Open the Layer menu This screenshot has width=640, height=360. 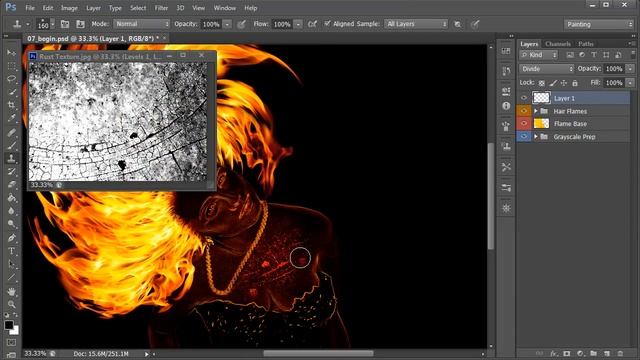coord(93,8)
